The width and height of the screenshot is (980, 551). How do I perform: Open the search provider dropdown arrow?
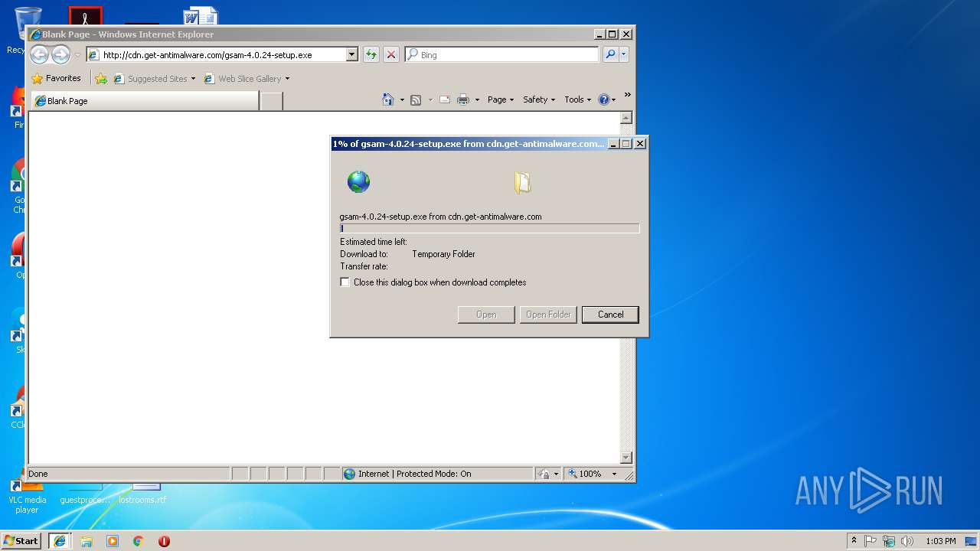pos(624,54)
